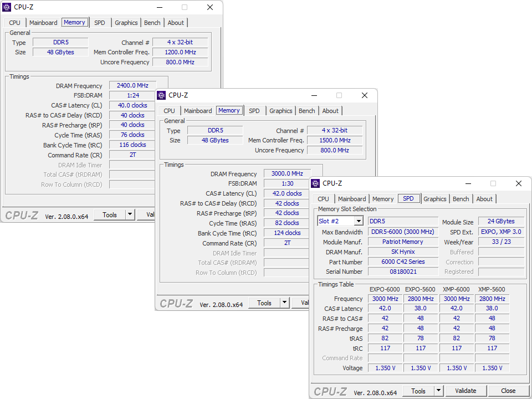Viewport: 532px width, 399px height.
Task: Open the Mainboard tab in the SPD window
Action: (x=352, y=199)
